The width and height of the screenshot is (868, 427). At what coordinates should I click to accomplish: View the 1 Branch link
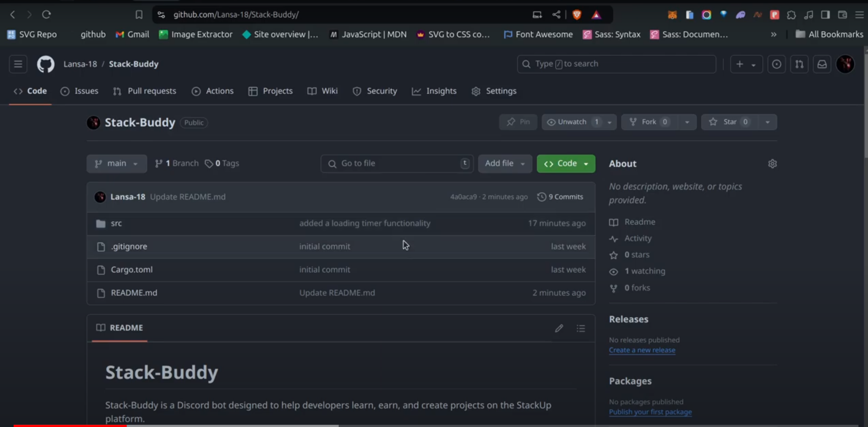tap(177, 164)
